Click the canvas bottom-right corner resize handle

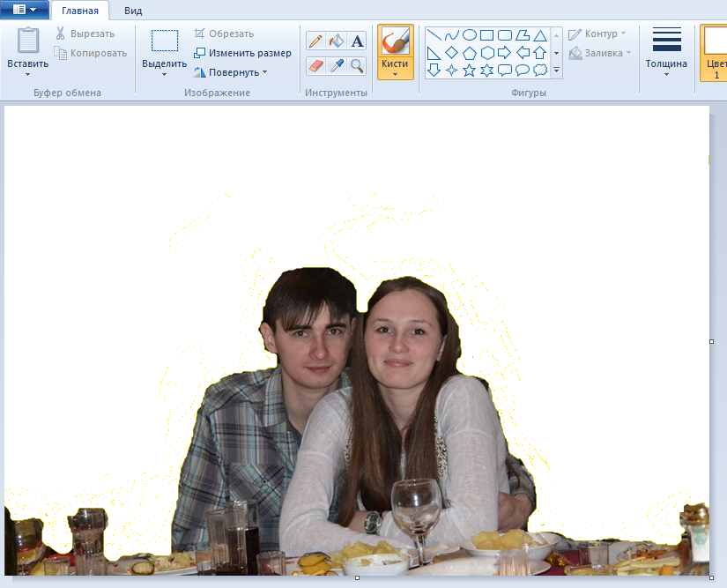click(x=711, y=577)
